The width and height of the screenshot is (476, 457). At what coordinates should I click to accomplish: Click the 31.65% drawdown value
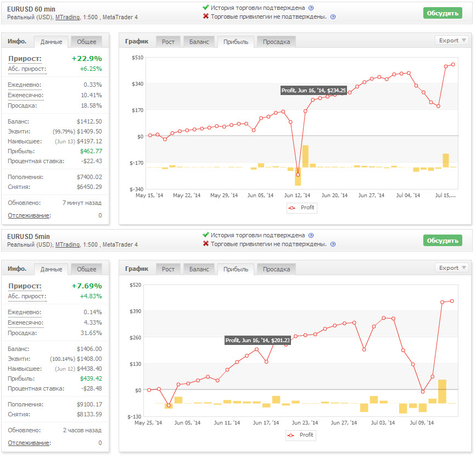tap(91, 333)
